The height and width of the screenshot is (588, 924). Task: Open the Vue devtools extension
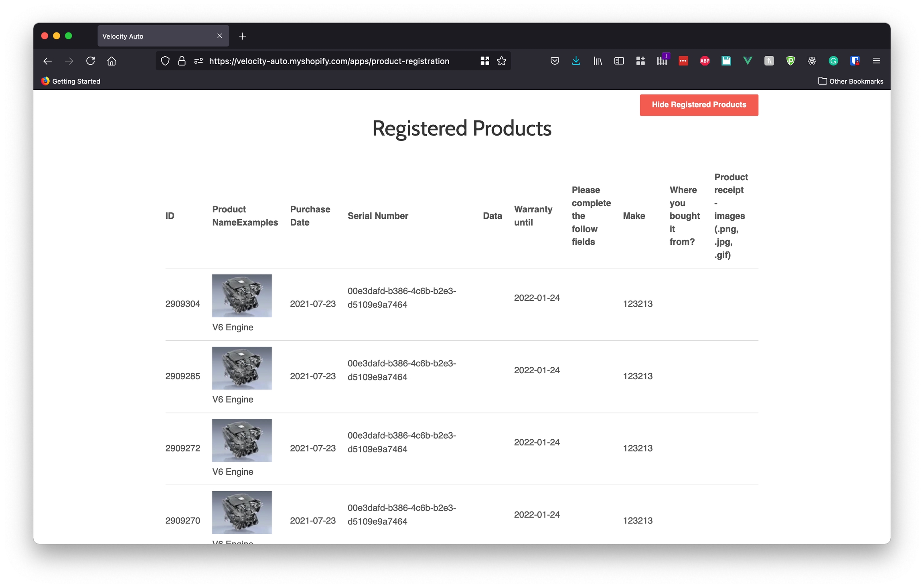(x=748, y=61)
